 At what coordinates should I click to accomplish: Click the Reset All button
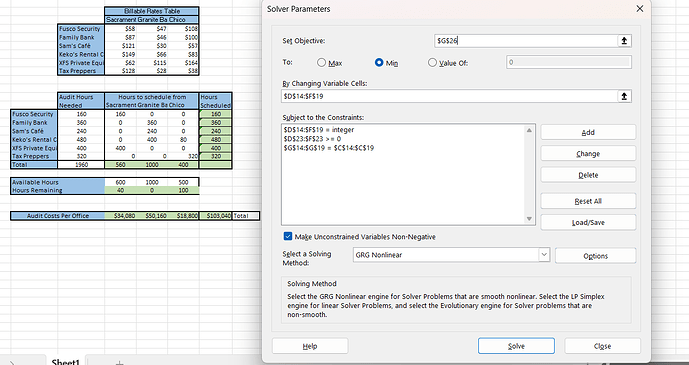(x=588, y=201)
